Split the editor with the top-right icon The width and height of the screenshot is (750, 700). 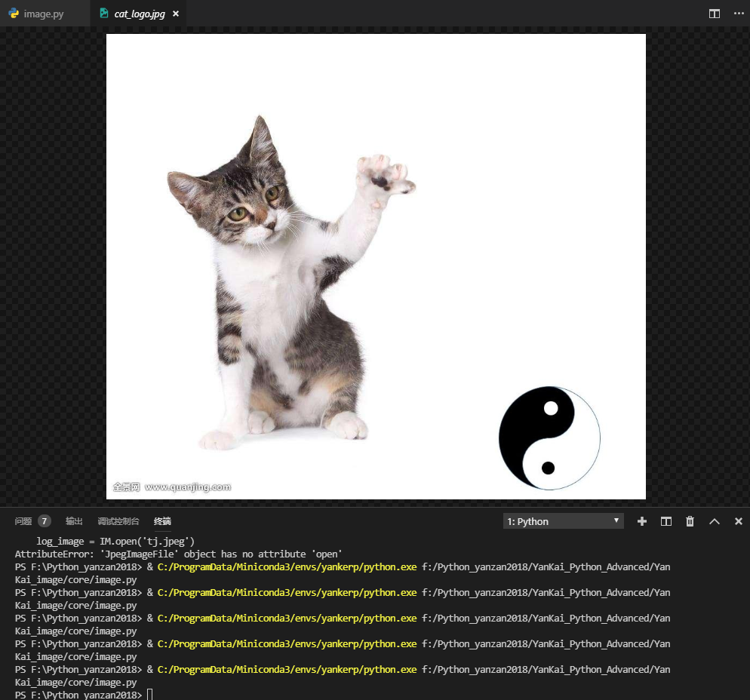tap(714, 14)
